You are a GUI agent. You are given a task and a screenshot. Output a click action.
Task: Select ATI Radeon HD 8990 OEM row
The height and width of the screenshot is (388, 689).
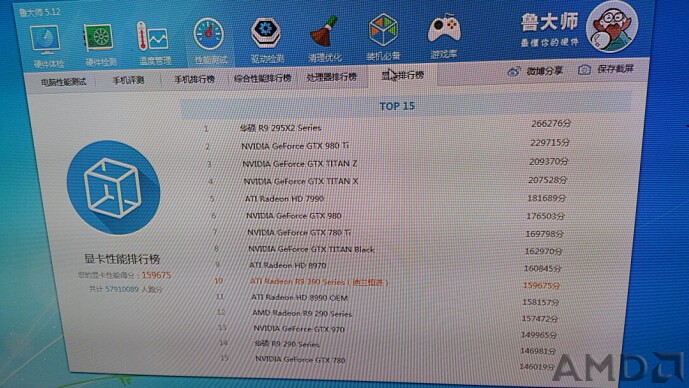tap(299, 297)
